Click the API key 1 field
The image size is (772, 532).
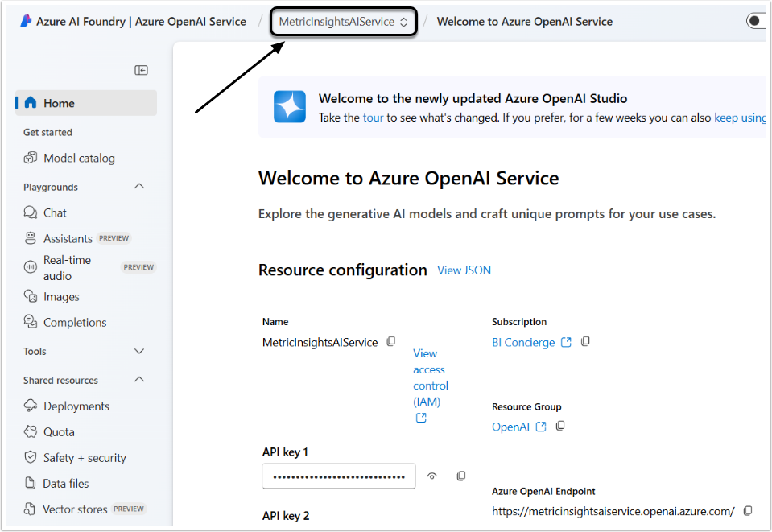click(x=338, y=476)
